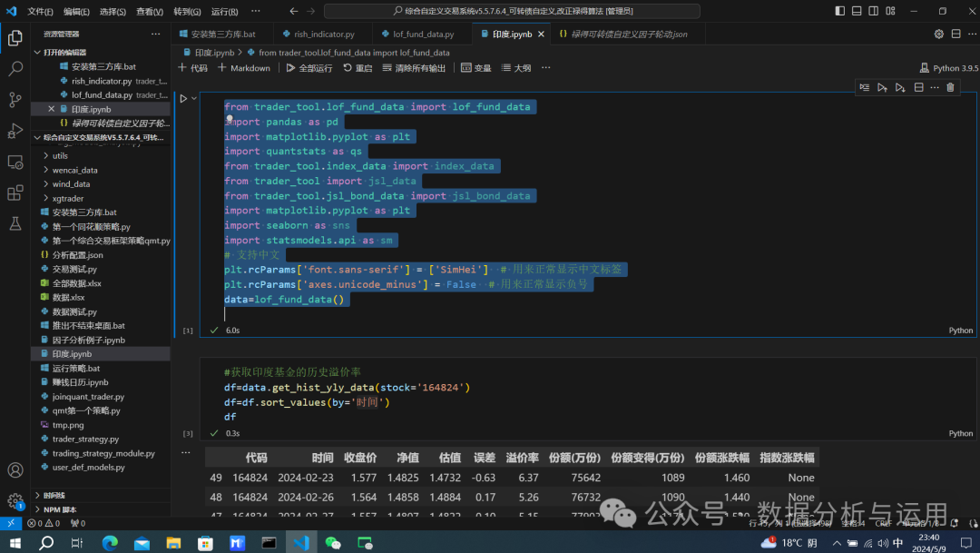Viewport: 980px width, 553px height.
Task: Run all notebook cells
Action: 309,67
